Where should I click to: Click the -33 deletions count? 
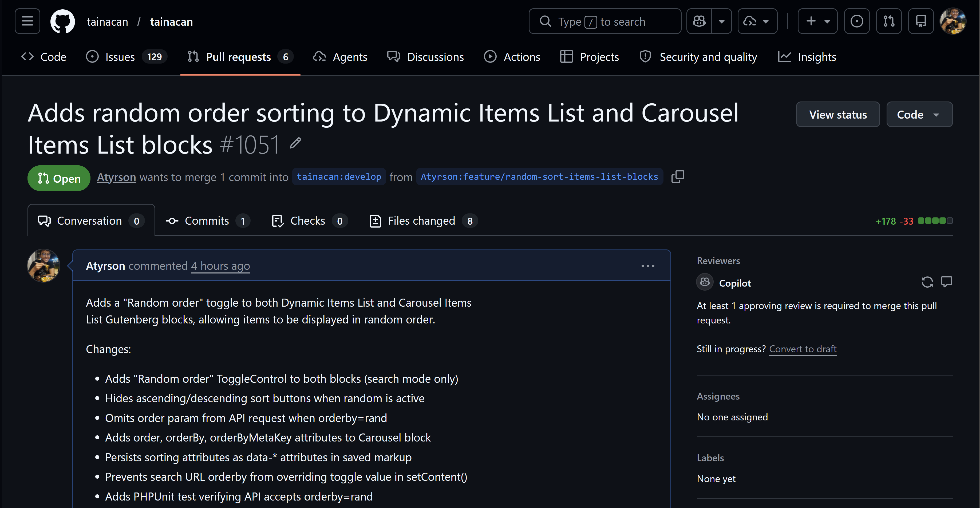(906, 221)
